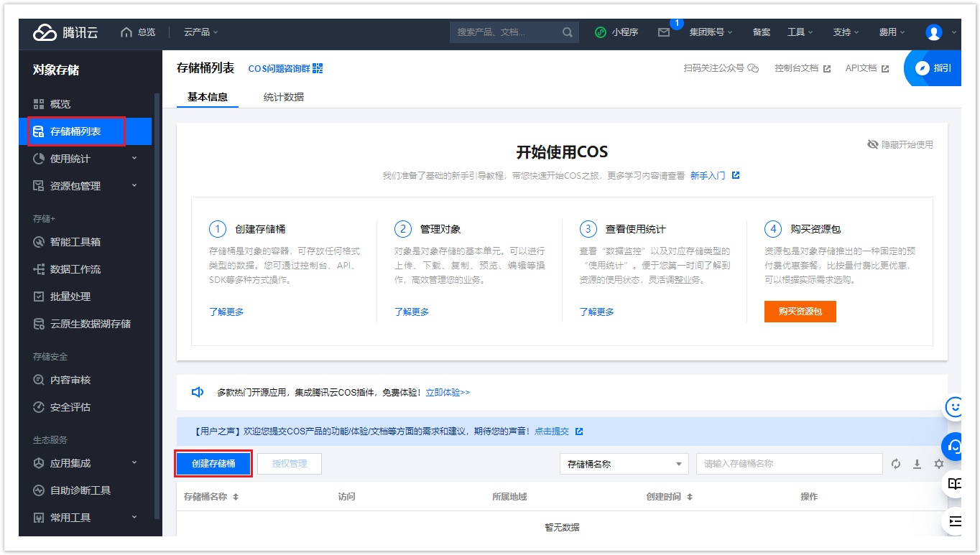
Task: Hide the getting-started panel via 隐藏开始使用
Action: click(900, 144)
